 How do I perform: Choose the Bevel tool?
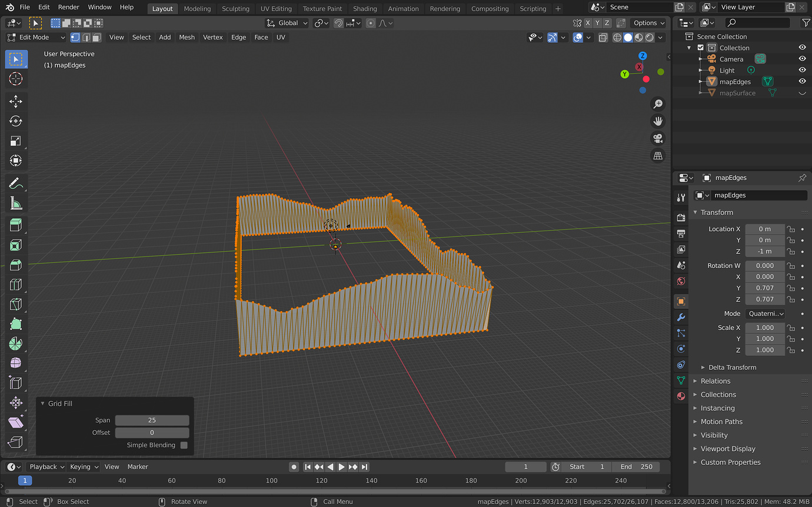click(16, 265)
